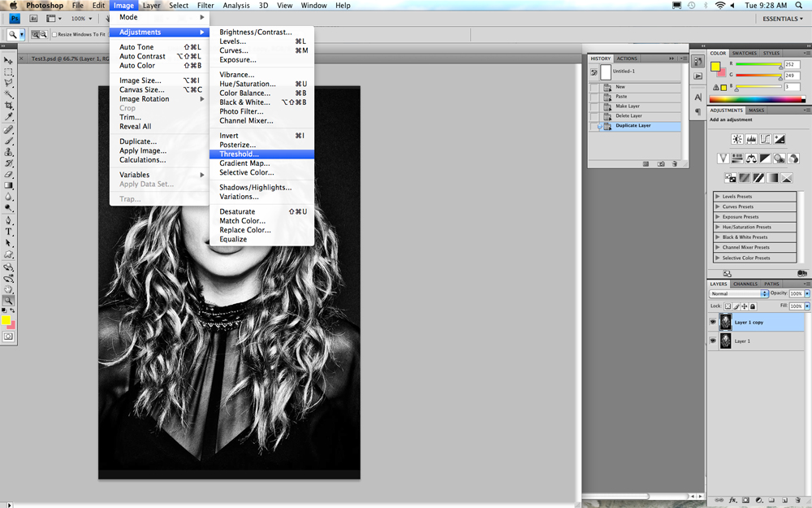
Task: Add a Curves adjustment from panel icons
Action: point(765,139)
